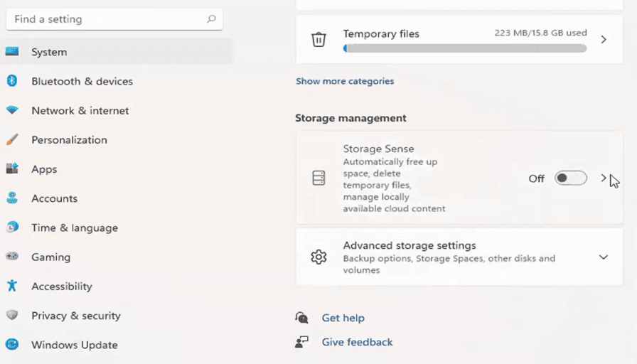The height and width of the screenshot is (364, 637).
Task: Expand Advanced storage settings chevron
Action: tap(604, 257)
